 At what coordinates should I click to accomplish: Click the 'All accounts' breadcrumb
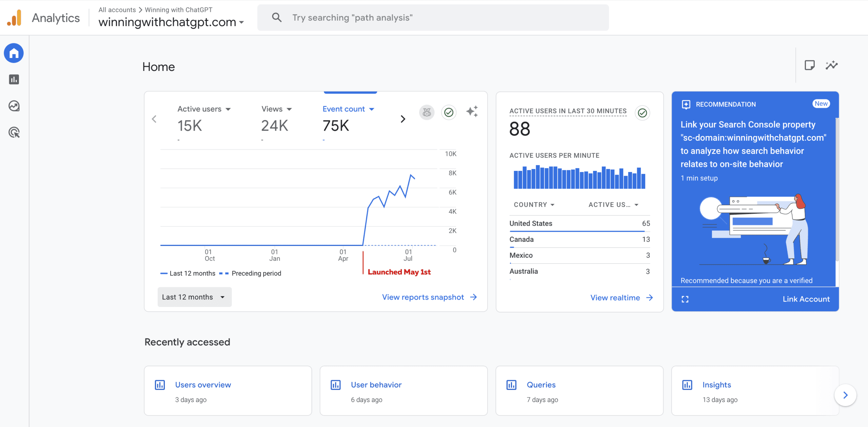click(x=117, y=10)
